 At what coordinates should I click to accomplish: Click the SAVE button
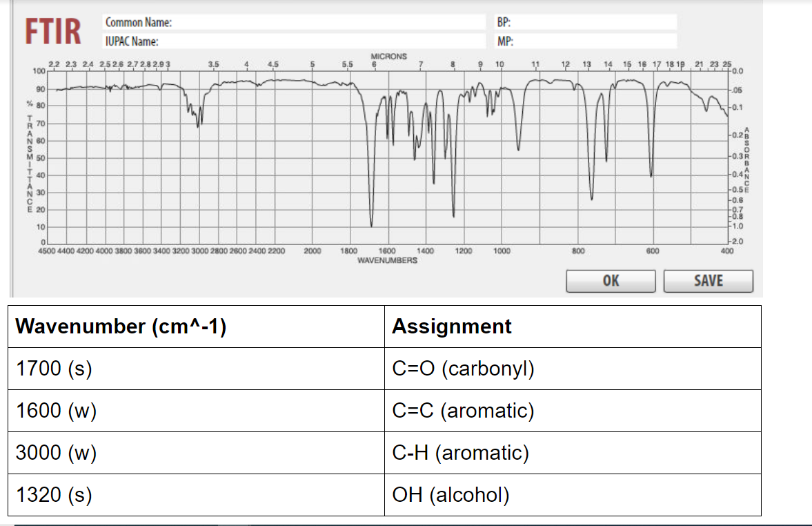click(709, 281)
